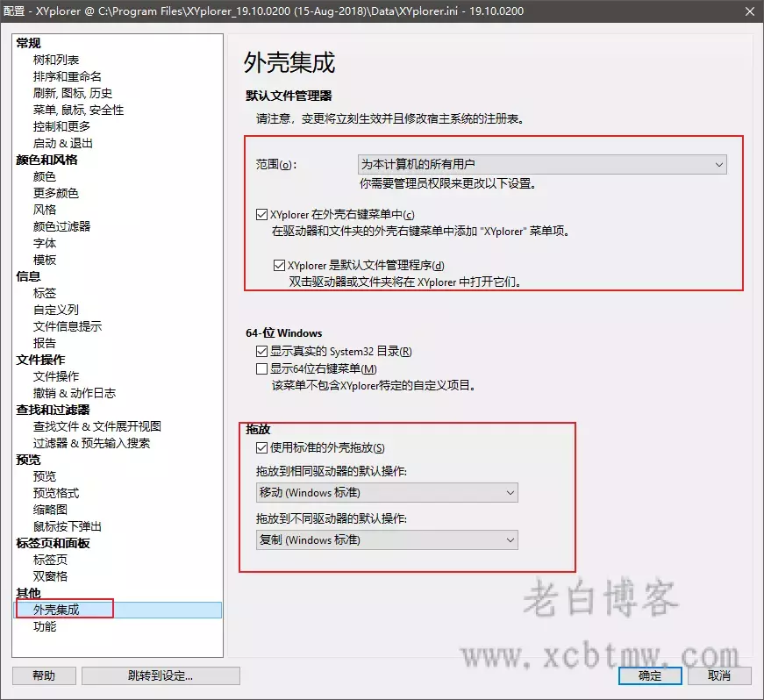The image size is (764, 700).
Task: 取消勾选"使用标准的外壳拖放"
Action: (262, 447)
